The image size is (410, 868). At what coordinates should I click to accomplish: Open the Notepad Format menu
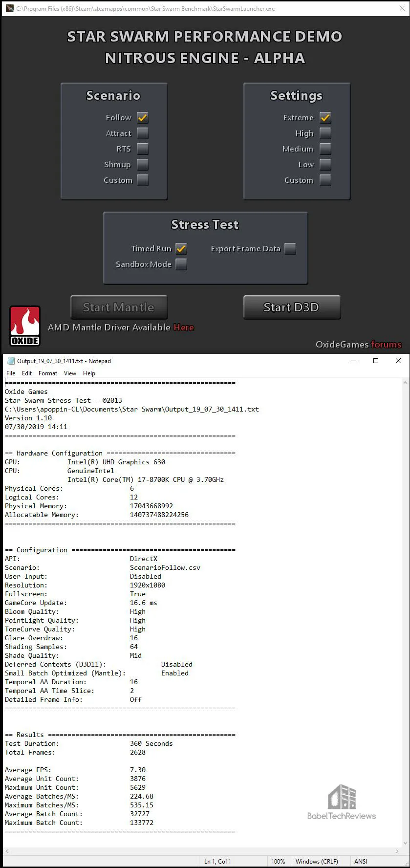48,373
